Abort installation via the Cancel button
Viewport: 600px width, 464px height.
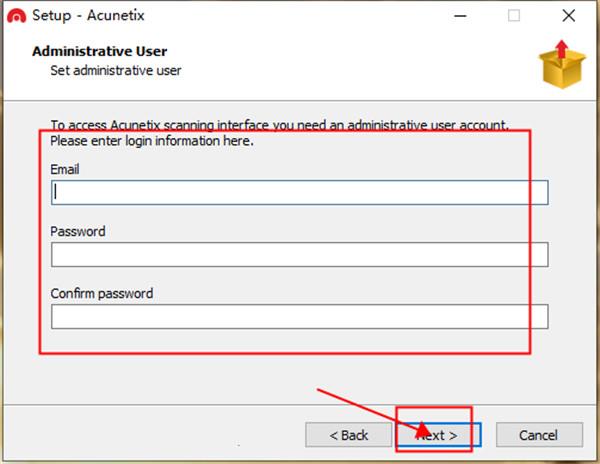(x=540, y=435)
